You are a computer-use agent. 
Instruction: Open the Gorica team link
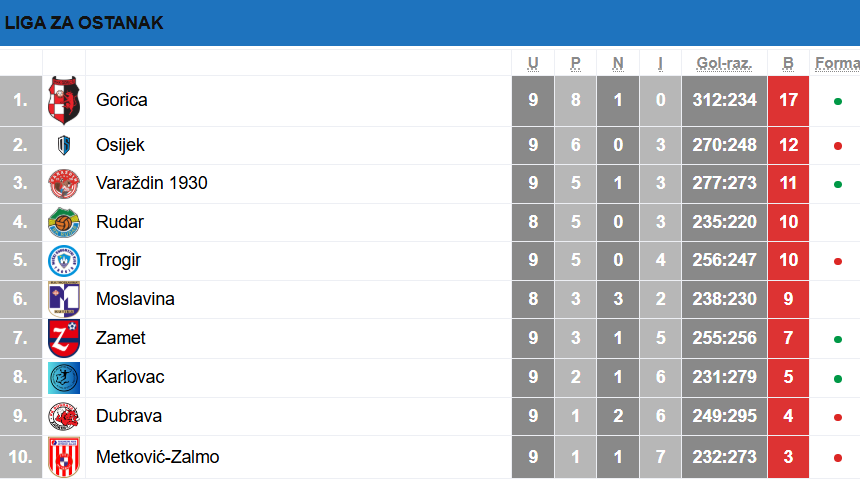122,100
